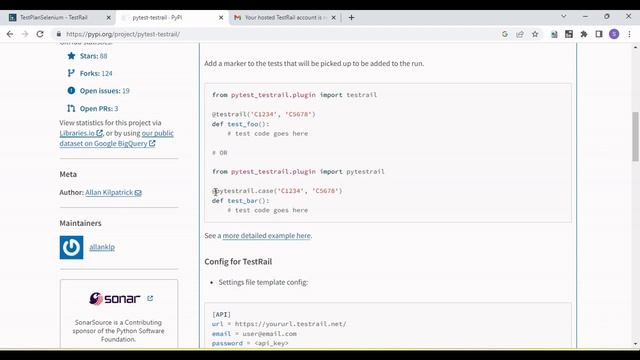This screenshot has width=640, height=360.
Task: Click the pytestrail.case code line
Action: click(277, 191)
